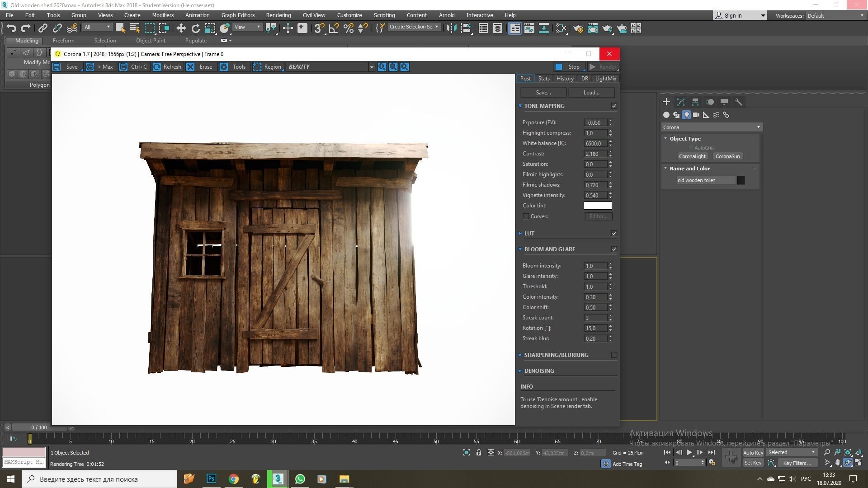Open the Rendering menu

(278, 15)
